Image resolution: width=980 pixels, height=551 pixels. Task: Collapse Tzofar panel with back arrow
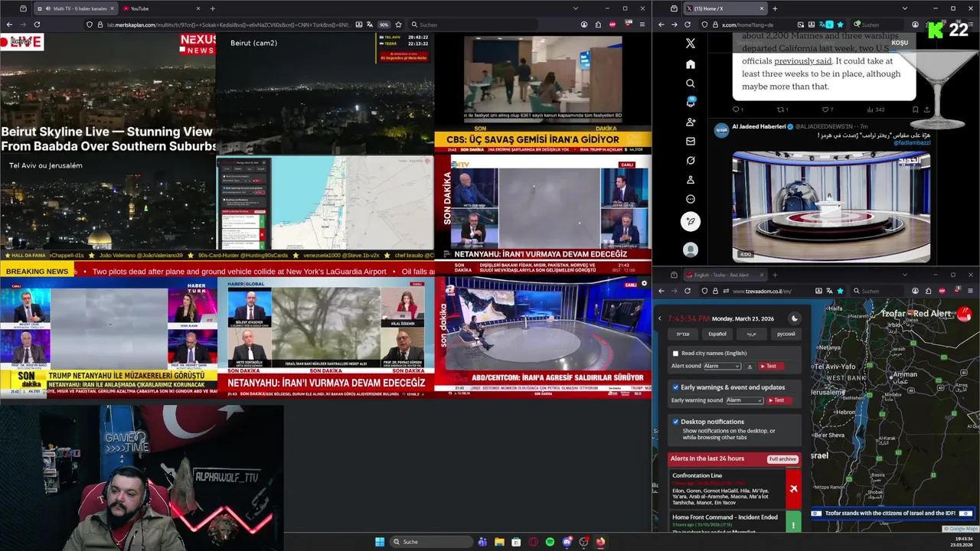pyautogui.click(x=660, y=318)
